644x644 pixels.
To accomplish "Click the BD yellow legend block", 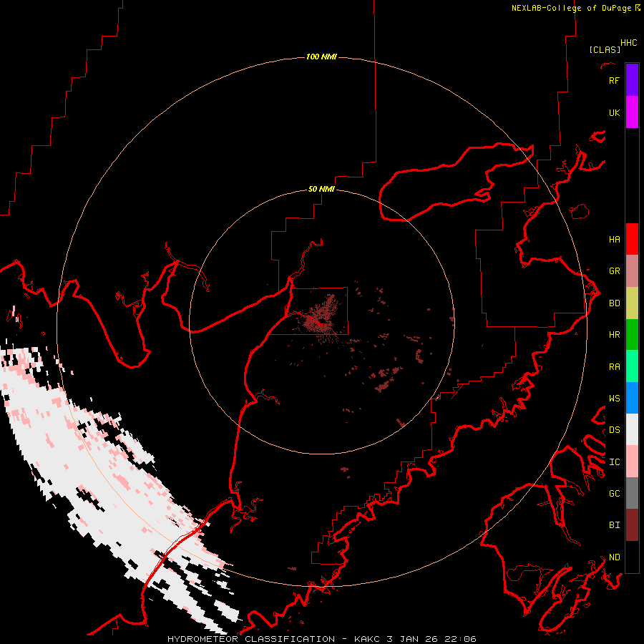I will (632, 303).
